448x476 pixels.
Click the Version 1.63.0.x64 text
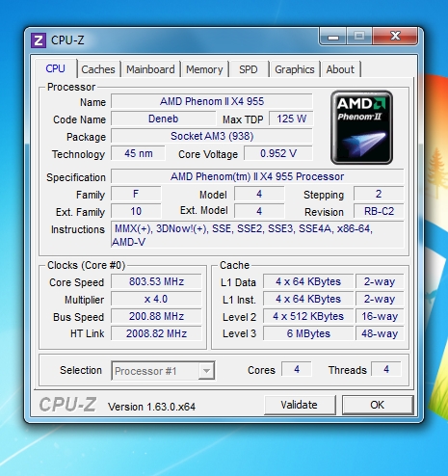[151, 407]
